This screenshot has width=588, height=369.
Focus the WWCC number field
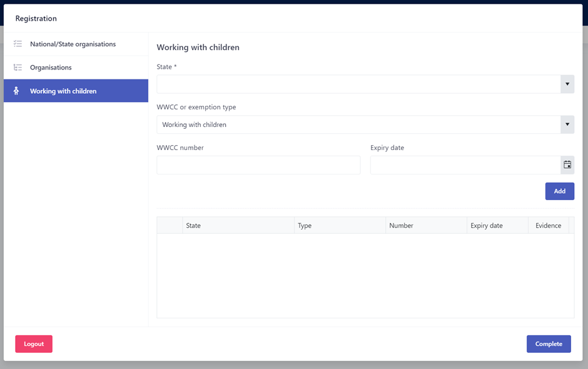(258, 165)
